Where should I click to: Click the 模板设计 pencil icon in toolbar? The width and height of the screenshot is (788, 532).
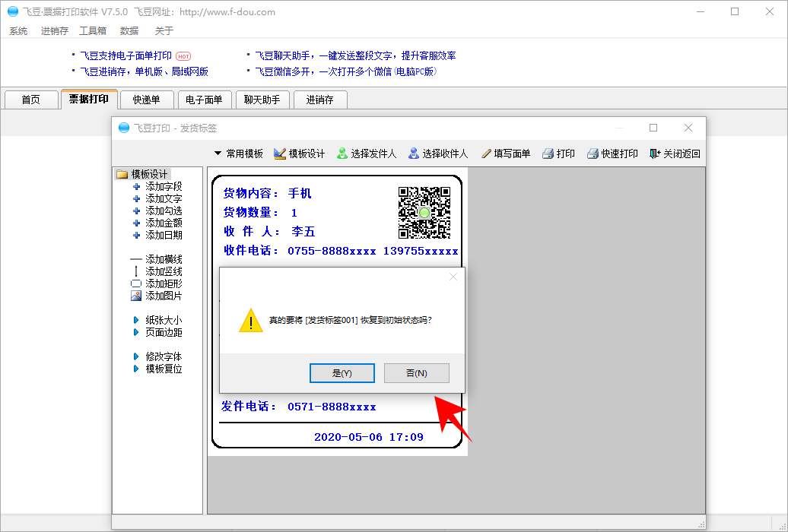(280, 154)
